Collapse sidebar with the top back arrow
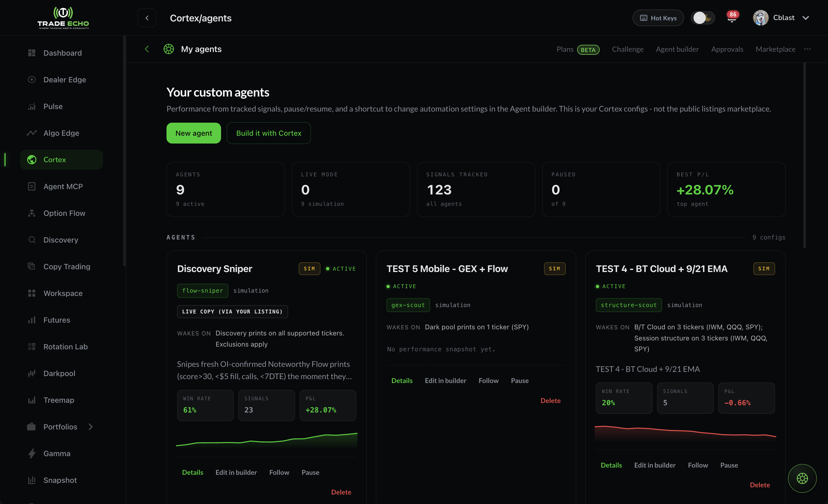The image size is (828, 504). pyautogui.click(x=147, y=18)
